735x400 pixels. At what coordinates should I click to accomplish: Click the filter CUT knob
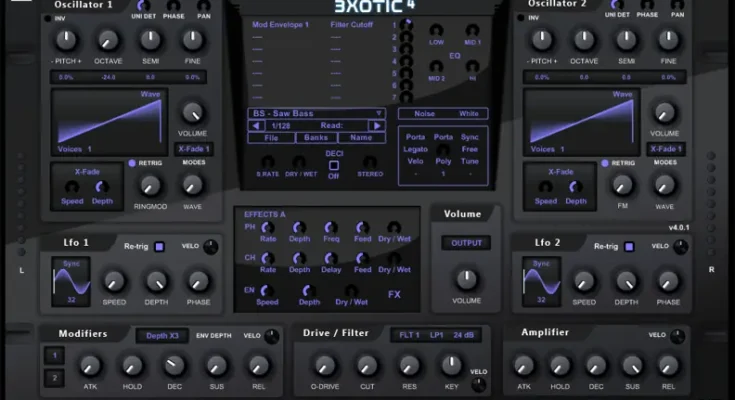point(367,366)
